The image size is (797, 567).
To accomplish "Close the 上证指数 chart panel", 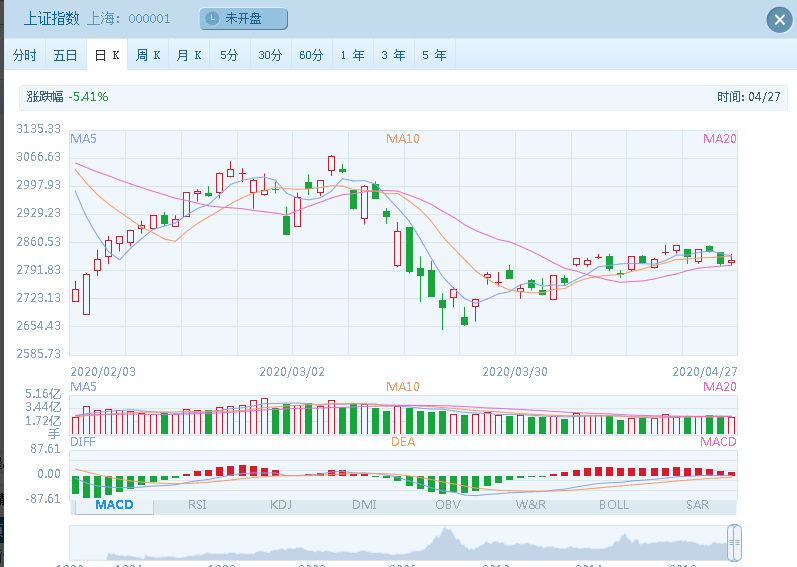I will coord(778,20).
